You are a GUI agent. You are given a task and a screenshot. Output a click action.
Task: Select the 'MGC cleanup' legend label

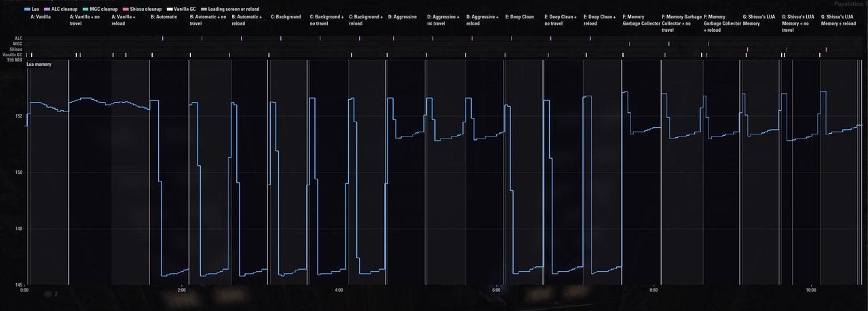pyautogui.click(x=104, y=9)
